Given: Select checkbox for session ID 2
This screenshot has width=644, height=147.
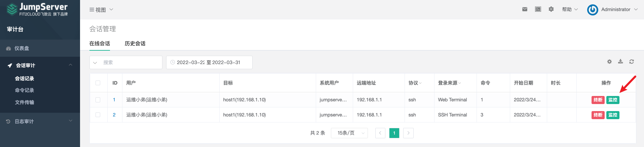Looking at the screenshot, I should pos(98,115).
